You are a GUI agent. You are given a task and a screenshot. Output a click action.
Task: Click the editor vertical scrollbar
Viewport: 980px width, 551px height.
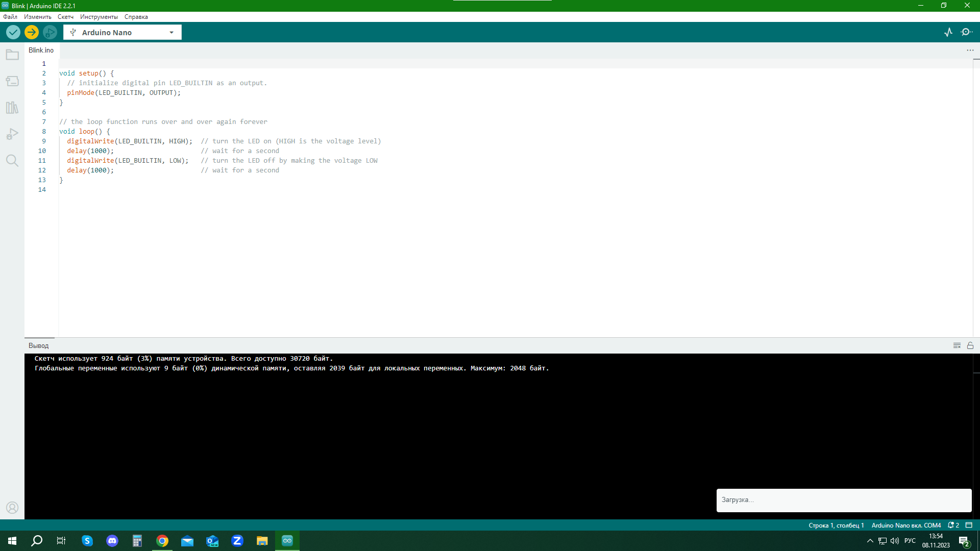[976, 197]
